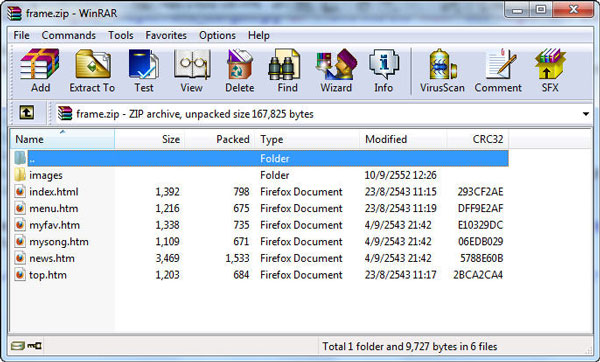Viewport: 600px width, 362px height.
Task: Open the Favorites menu
Action: point(166,35)
